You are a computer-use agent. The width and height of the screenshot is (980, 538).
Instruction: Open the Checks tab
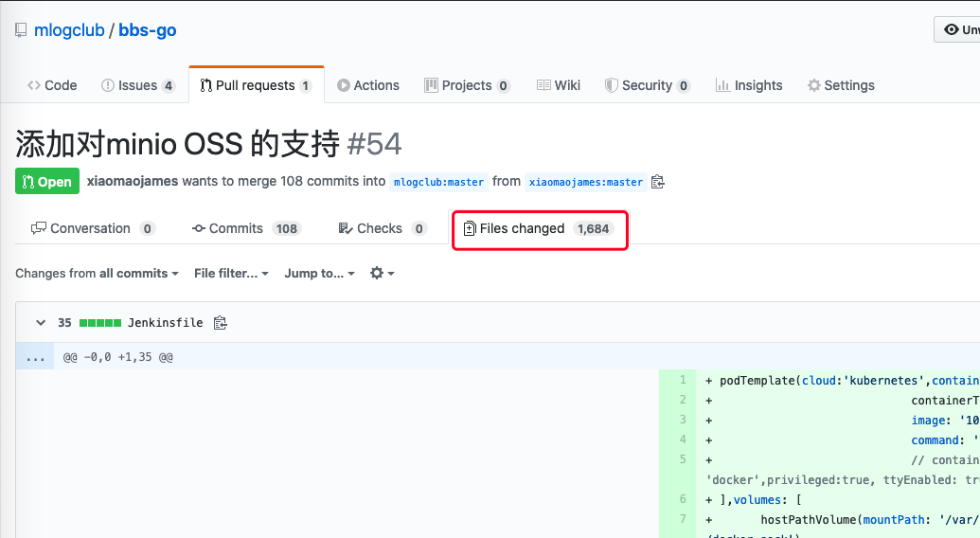382,228
